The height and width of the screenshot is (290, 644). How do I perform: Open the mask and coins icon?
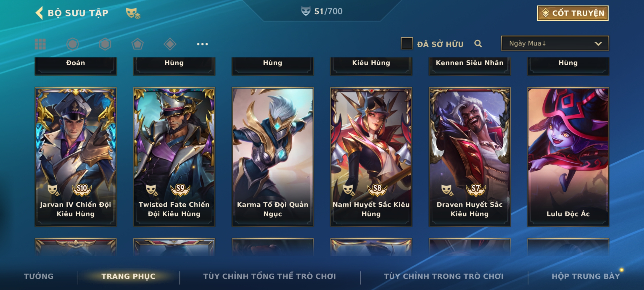click(133, 13)
